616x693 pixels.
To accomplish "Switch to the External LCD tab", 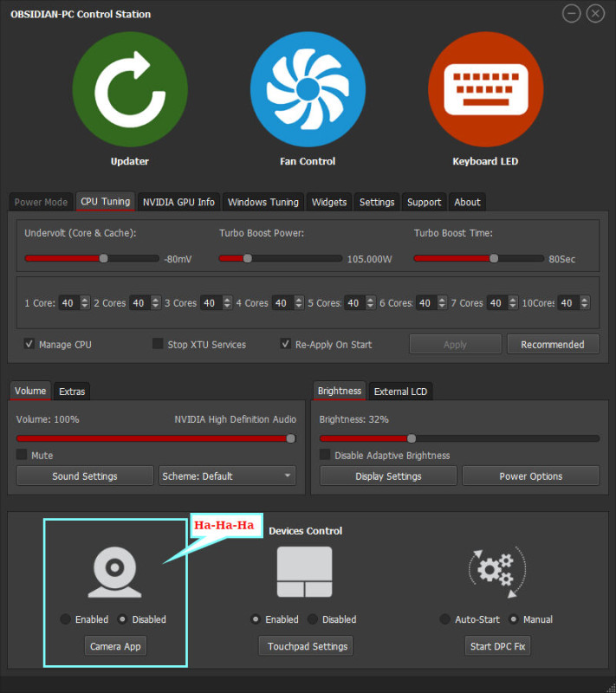I will [400, 392].
